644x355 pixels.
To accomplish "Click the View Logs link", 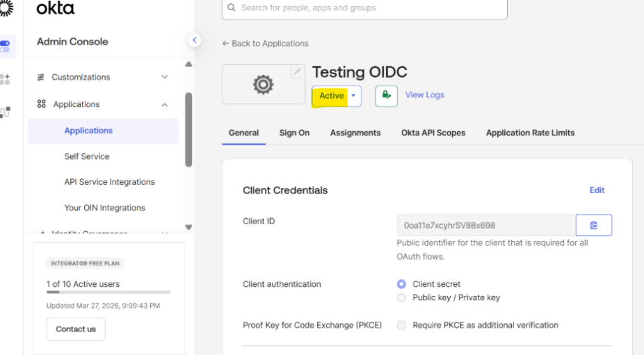I will [424, 95].
